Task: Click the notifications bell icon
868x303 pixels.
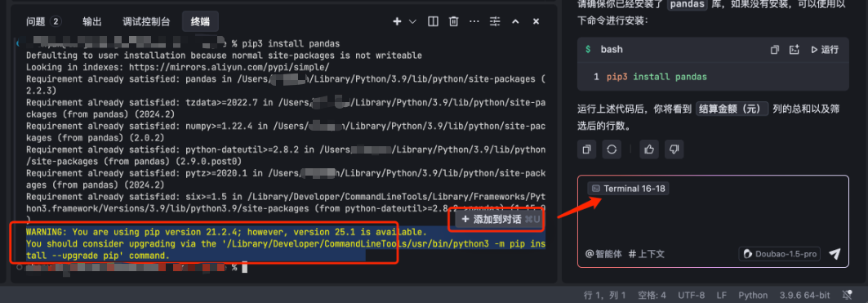Action: point(847,296)
